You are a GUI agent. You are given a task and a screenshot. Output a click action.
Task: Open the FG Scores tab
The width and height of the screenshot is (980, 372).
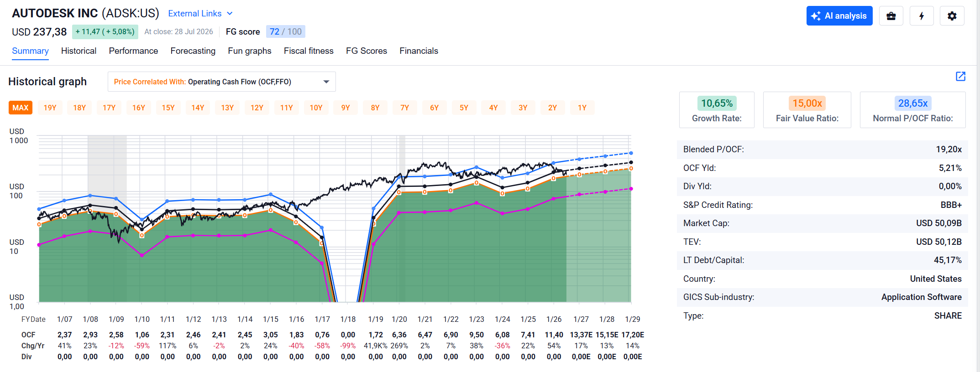point(367,51)
